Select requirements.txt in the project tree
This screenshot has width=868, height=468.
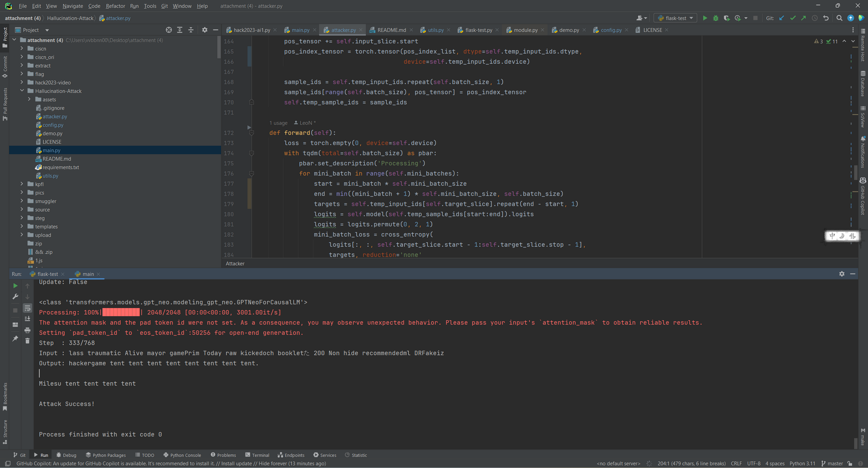tap(61, 167)
